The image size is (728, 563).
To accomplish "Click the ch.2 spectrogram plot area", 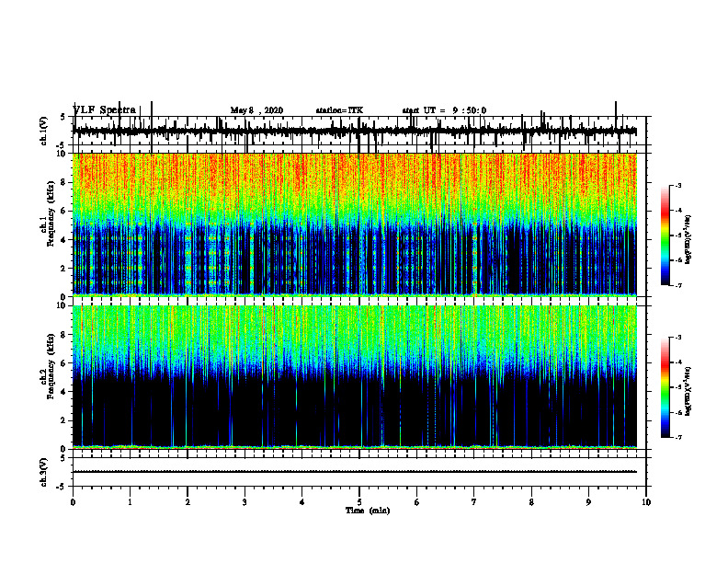I will [355, 377].
